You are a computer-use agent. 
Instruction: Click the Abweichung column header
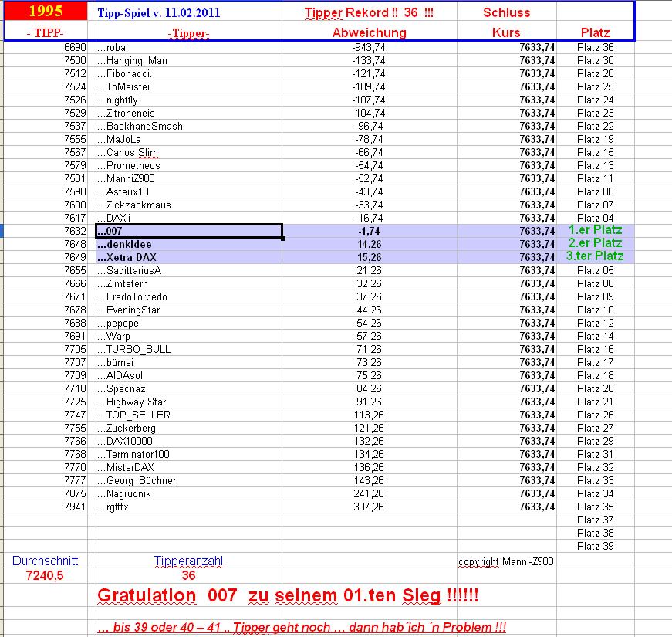click(x=370, y=32)
